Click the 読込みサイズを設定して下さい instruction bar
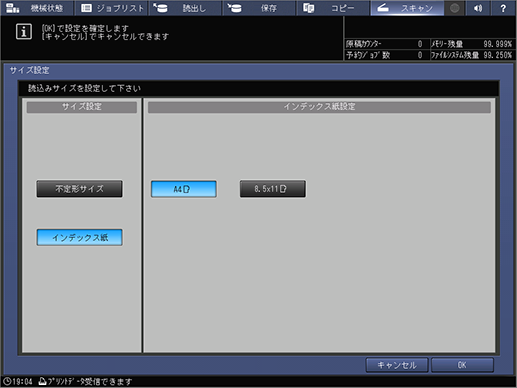Viewport: 517px width, 388px height. click(x=259, y=88)
